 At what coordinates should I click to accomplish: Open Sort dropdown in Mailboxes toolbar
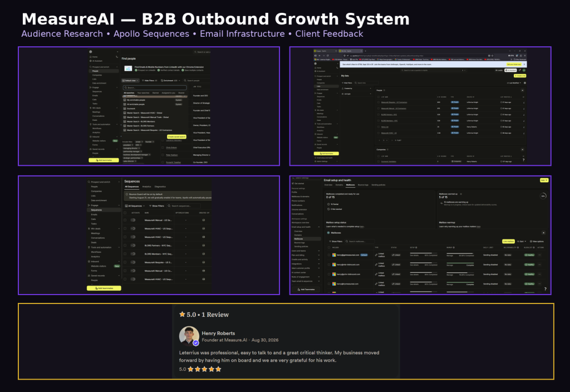(521, 242)
